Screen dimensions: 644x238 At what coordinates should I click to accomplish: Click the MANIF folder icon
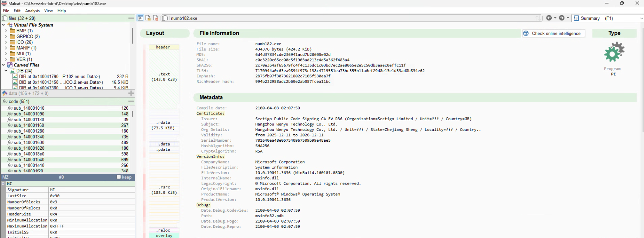tap(13, 48)
